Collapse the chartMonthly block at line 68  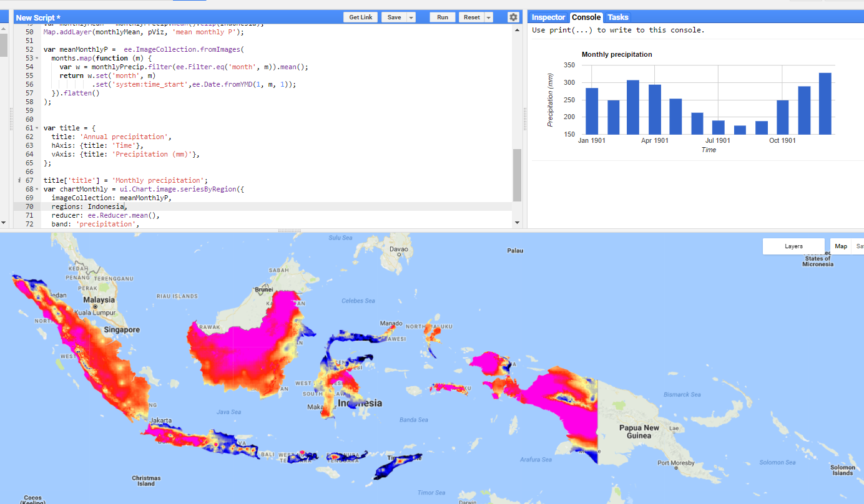point(36,188)
